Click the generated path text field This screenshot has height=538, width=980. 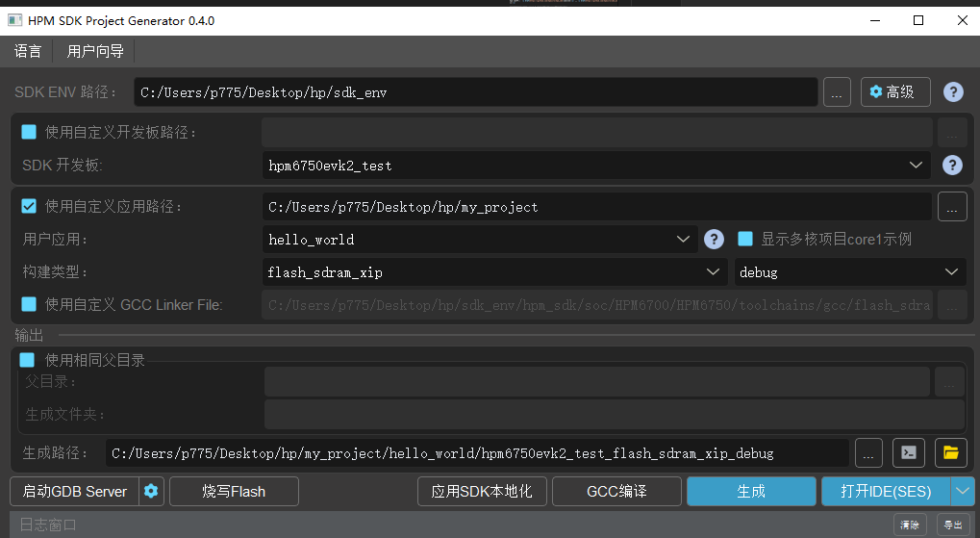coord(479,453)
